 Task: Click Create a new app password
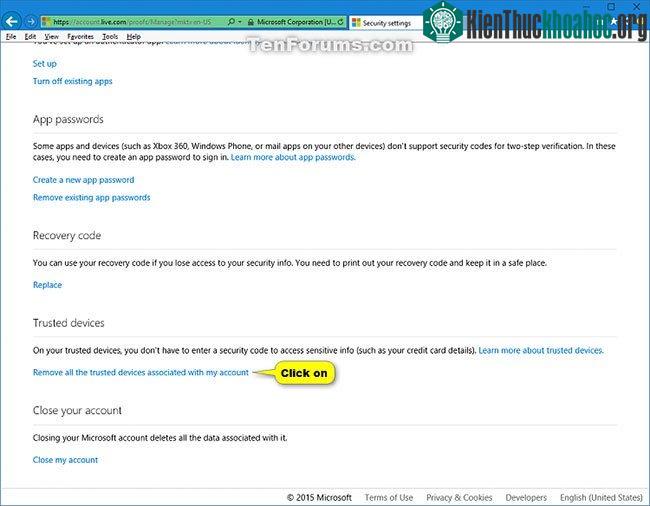tap(83, 180)
